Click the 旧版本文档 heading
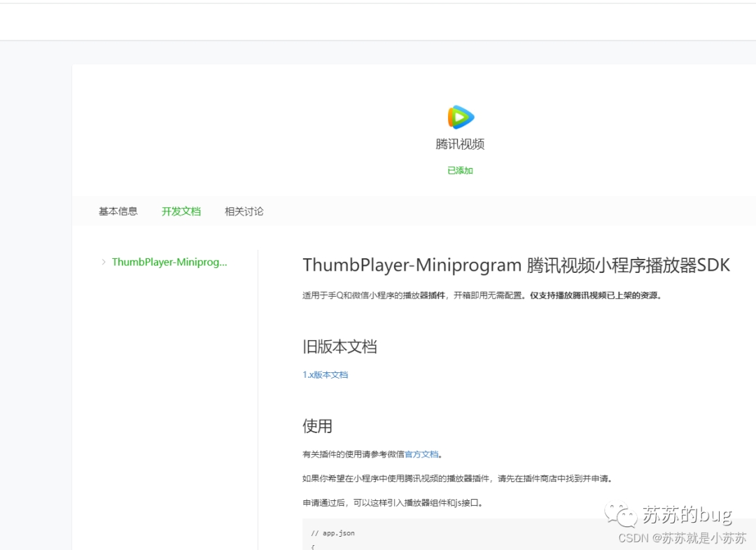Viewport: 756px width, 550px height. [x=339, y=346]
